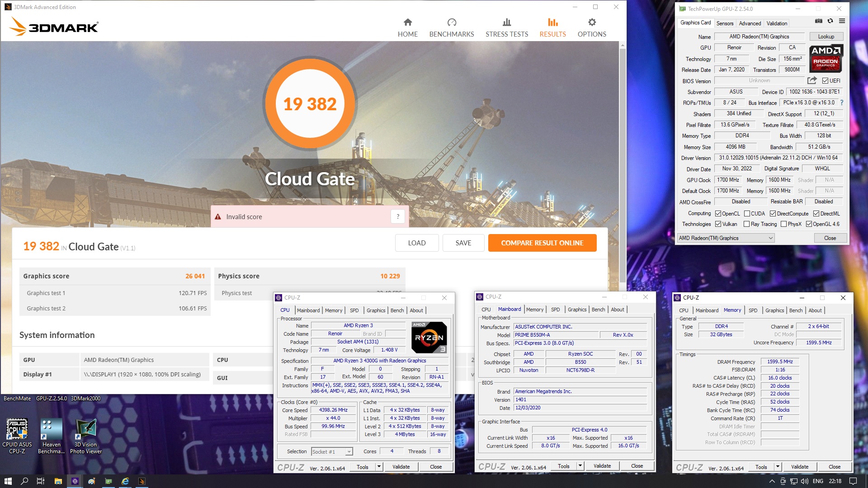
Task: Toggle DirectML checkbox in GPU-Z
Action: pos(816,214)
